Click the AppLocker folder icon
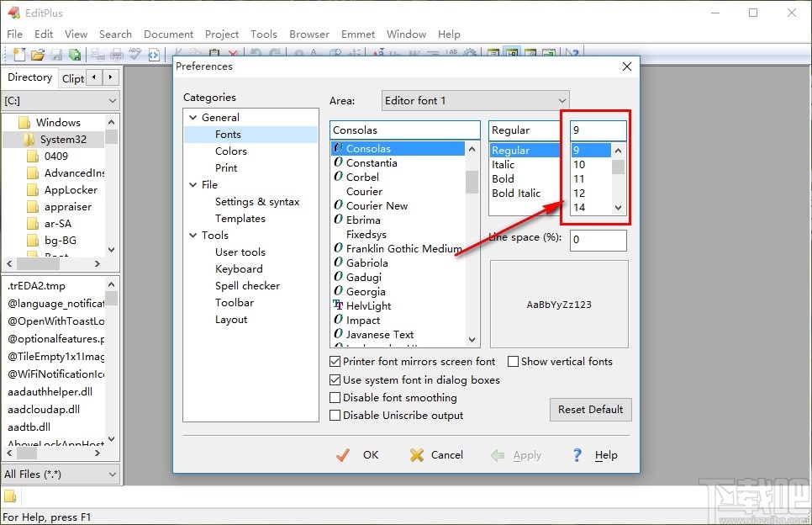Screen dimensions: 812x525 [33, 189]
